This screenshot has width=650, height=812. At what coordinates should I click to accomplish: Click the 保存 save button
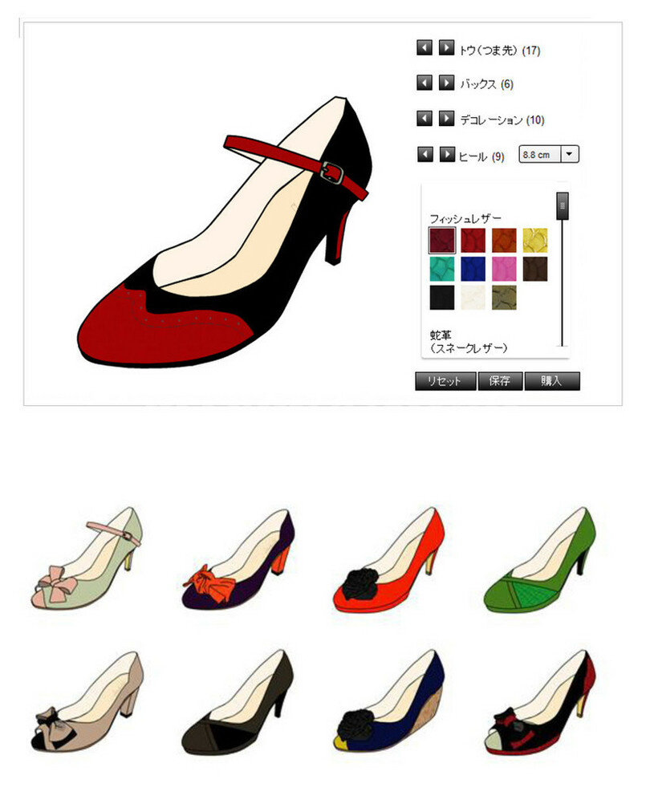click(500, 381)
